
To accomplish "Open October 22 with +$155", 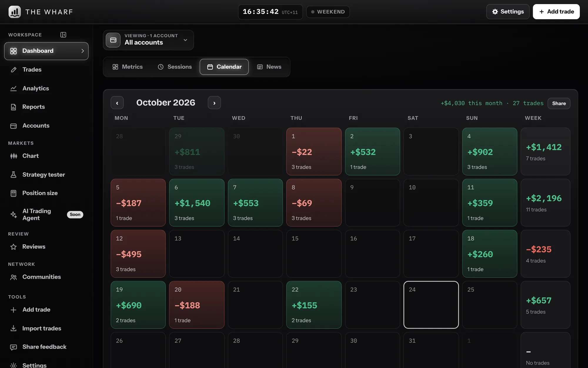I will 314,305.
